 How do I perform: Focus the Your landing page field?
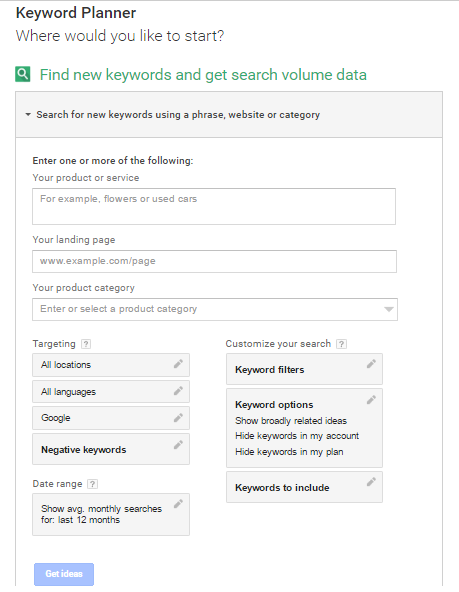coord(214,261)
